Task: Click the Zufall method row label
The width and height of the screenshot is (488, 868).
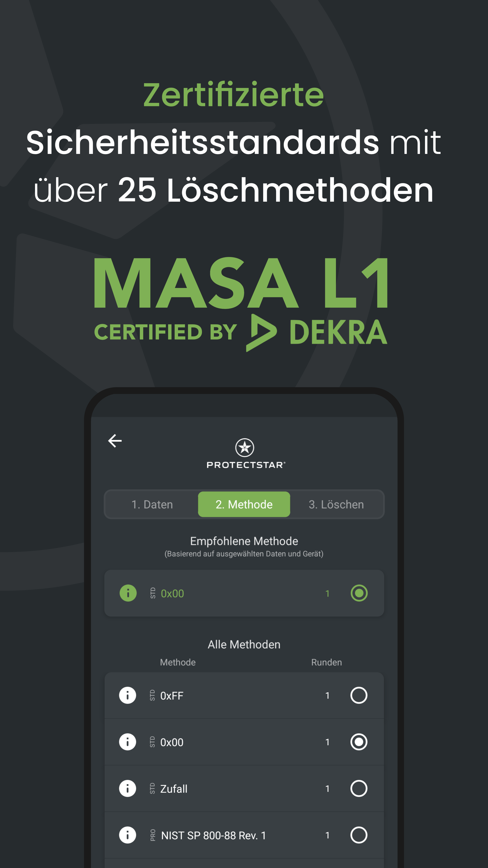Action: pos(174,789)
